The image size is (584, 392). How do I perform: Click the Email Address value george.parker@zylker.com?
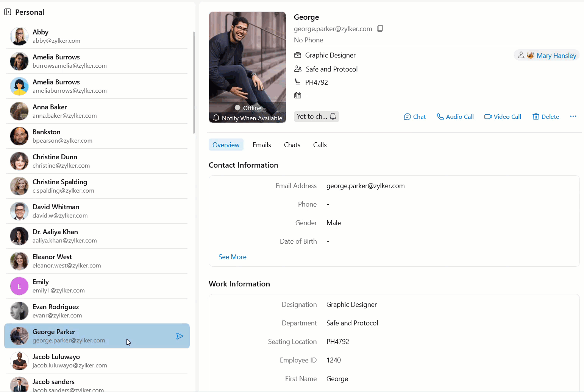coord(365,186)
